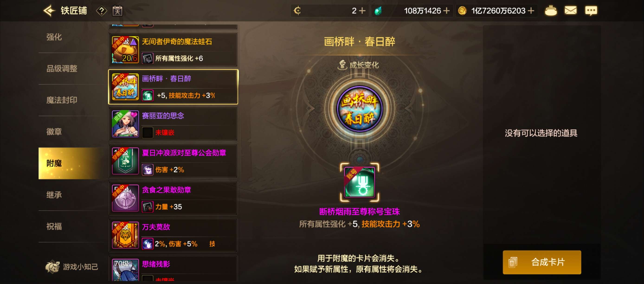Select the 继承 tab
The image size is (644, 284).
[54, 195]
